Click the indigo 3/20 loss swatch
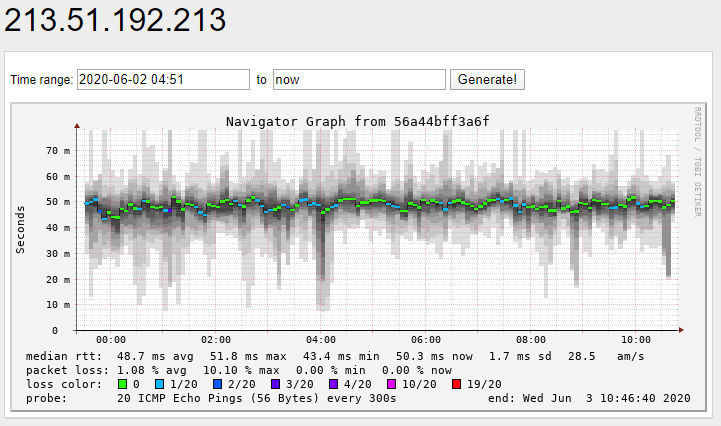The image size is (721, 426). [x=275, y=384]
